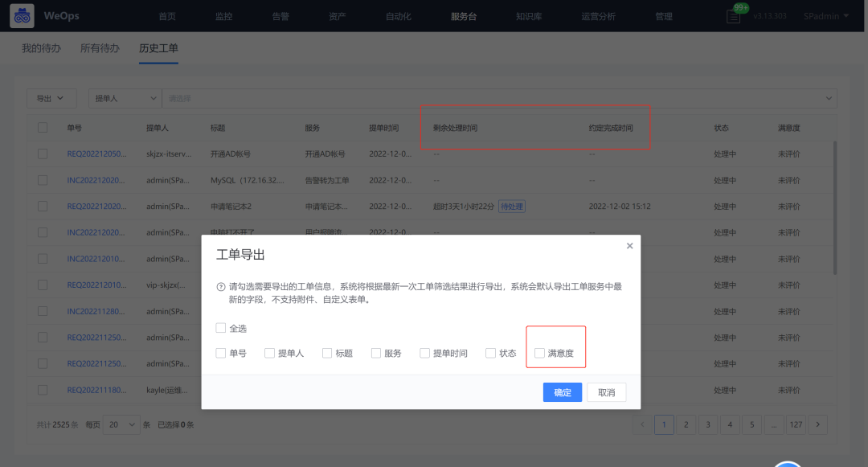Check the 提单人 export field checkbox
This screenshot has width=868, height=467.
point(269,353)
